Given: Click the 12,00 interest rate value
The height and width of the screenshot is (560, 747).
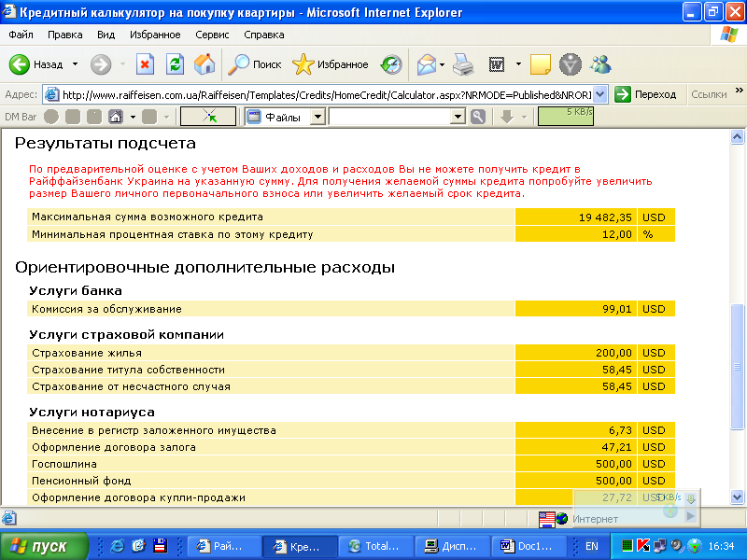Looking at the screenshot, I should coord(617,234).
